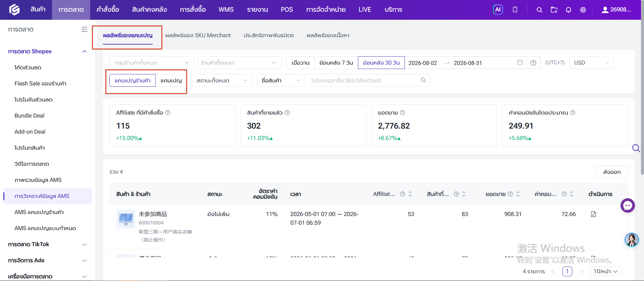This screenshot has height=281, width=644.
Task: Open the notification bell
Action: [569, 10]
